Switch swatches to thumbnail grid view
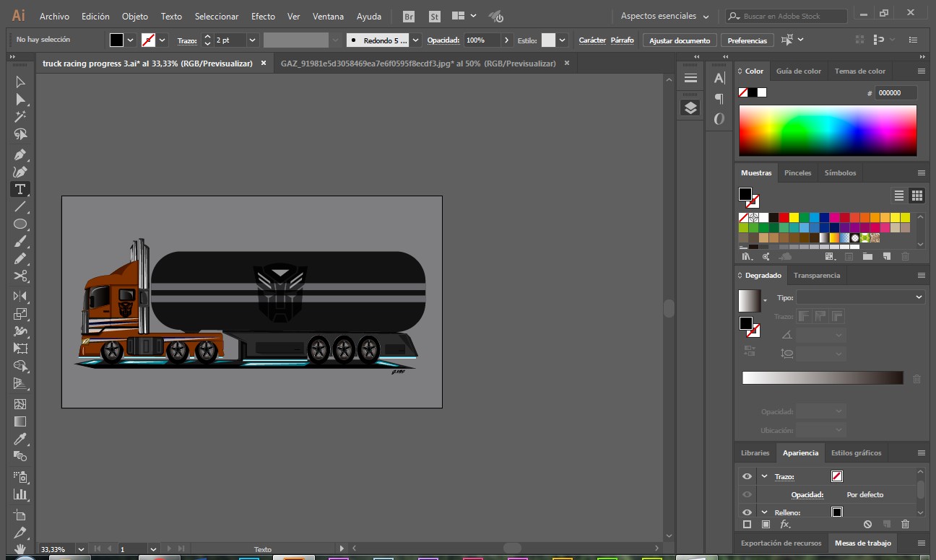 click(x=916, y=196)
